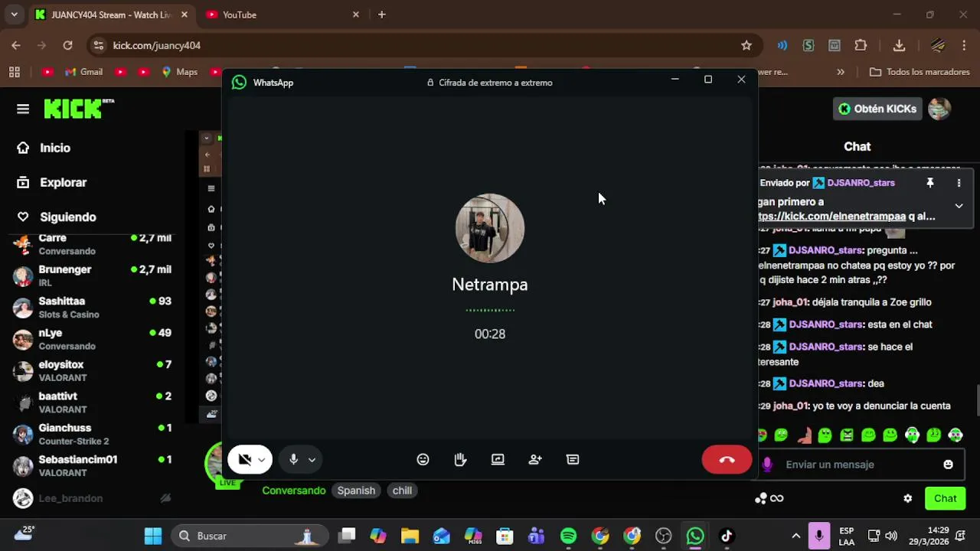Open the Chrome apps grid shortcut
The image size is (980, 551).
tap(14, 72)
